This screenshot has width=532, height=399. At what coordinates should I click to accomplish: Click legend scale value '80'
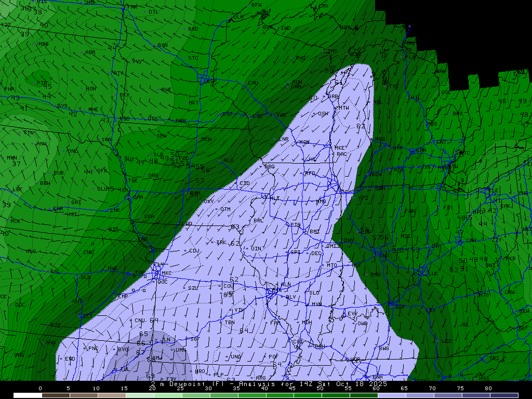point(488,388)
